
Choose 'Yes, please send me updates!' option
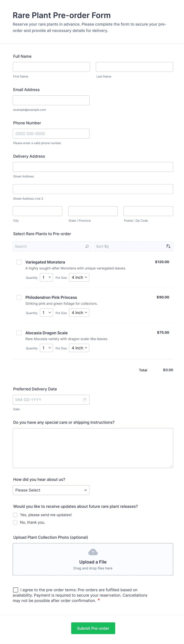(15, 515)
